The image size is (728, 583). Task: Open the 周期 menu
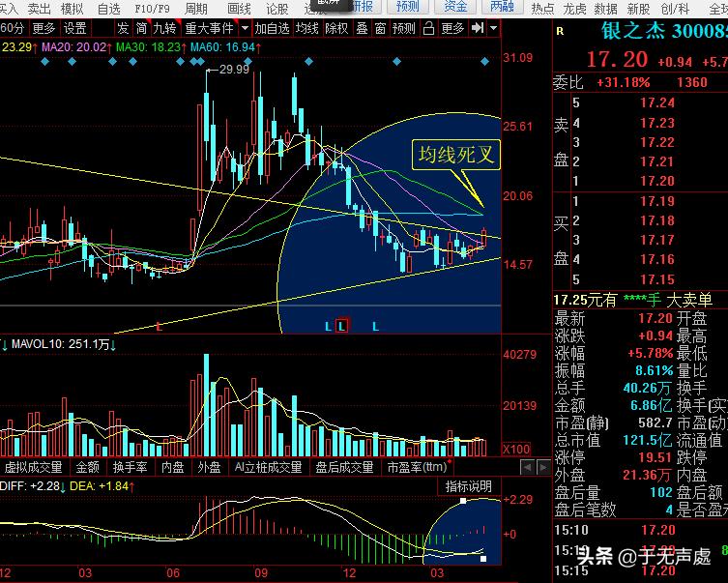click(x=196, y=9)
